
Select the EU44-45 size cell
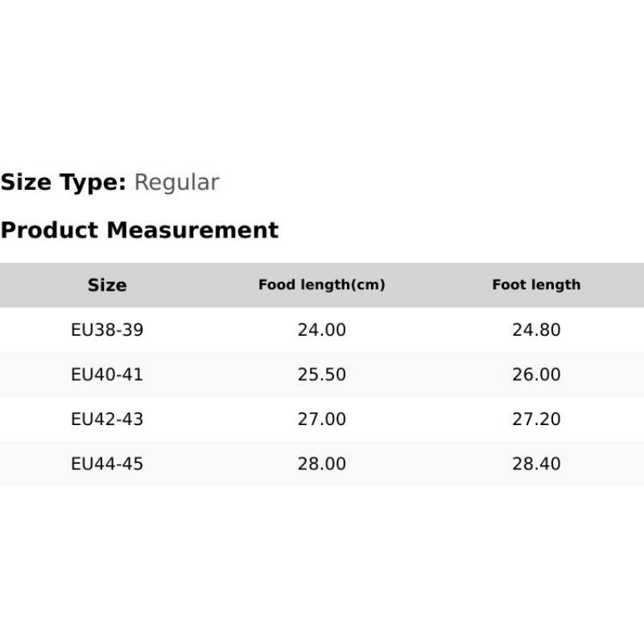tap(107, 464)
